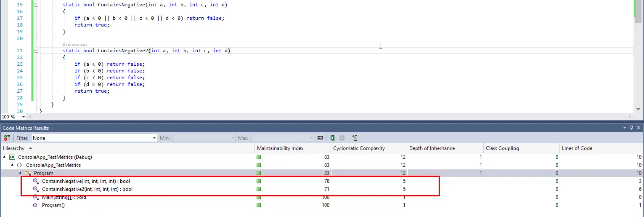
Task: Click the 'return true;' statement on line 27
Action: click(92, 91)
